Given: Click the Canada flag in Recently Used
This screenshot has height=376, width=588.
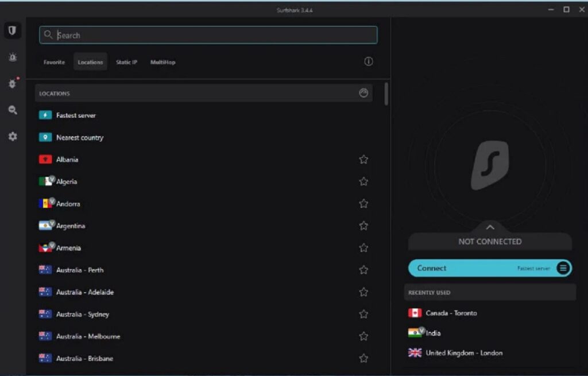Looking at the screenshot, I should [x=415, y=313].
